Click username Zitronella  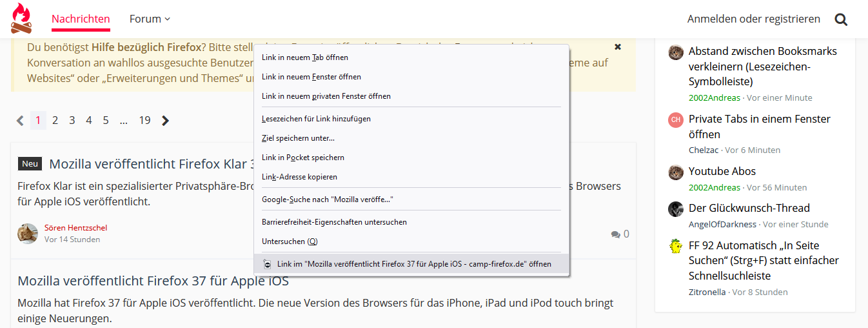[x=707, y=292]
